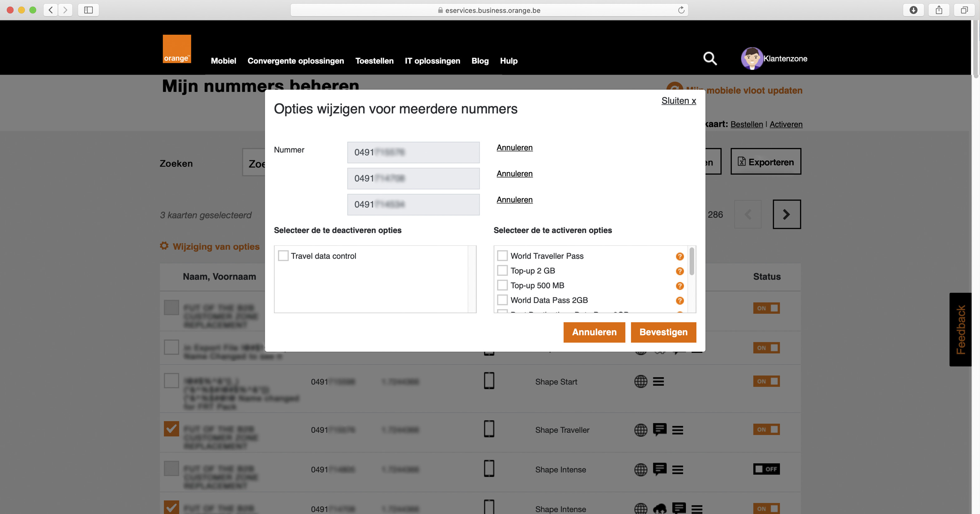
Task: Open the site search magnifier icon
Action: 710,59
